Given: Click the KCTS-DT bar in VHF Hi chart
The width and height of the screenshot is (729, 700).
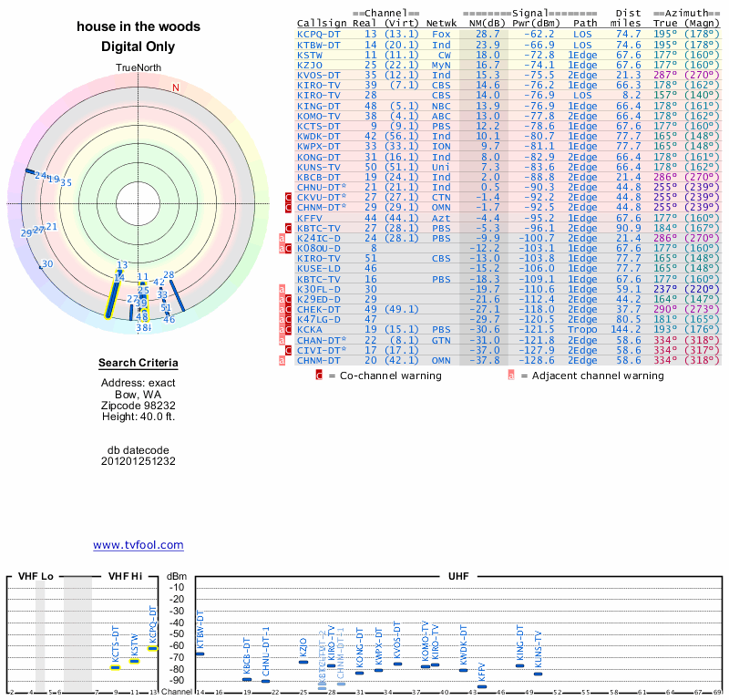Looking at the screenshot, I should (x=116, y=667).
